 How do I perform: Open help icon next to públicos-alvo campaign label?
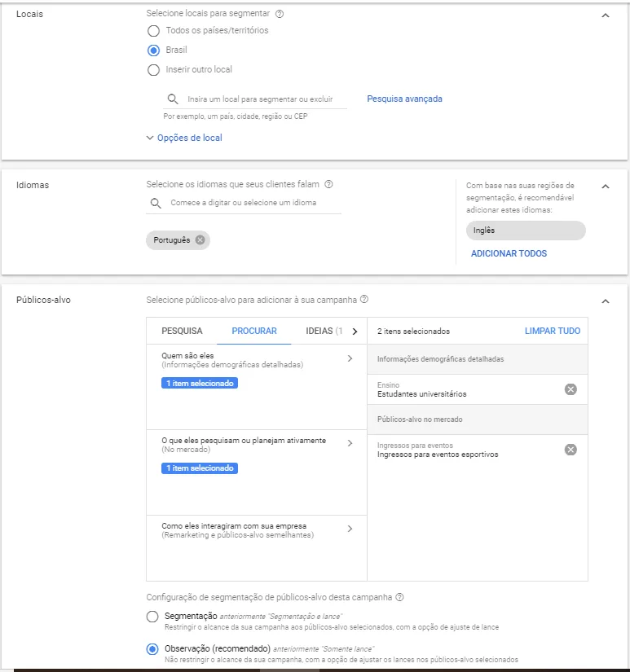coord(364,299)
